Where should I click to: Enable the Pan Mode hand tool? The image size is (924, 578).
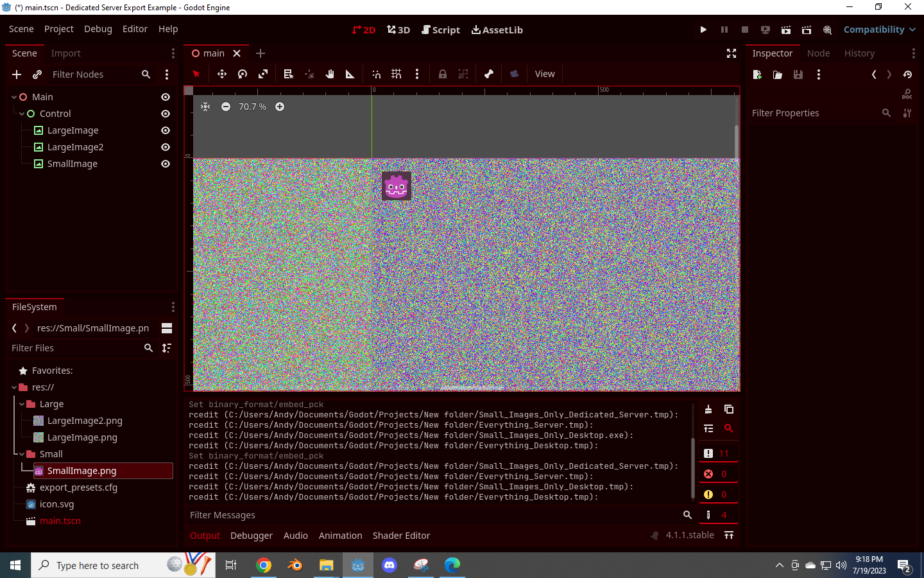point(329,74)
